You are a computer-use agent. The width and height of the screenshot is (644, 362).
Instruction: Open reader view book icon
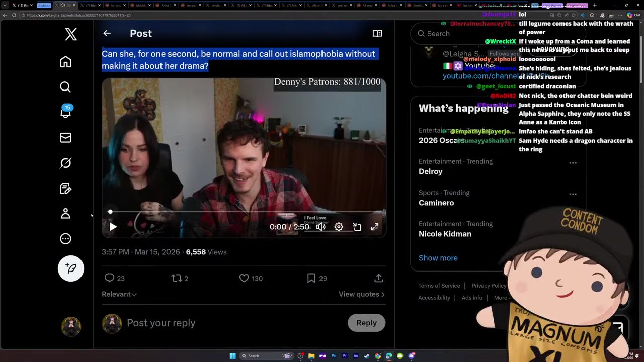click(x=377, y=33)
